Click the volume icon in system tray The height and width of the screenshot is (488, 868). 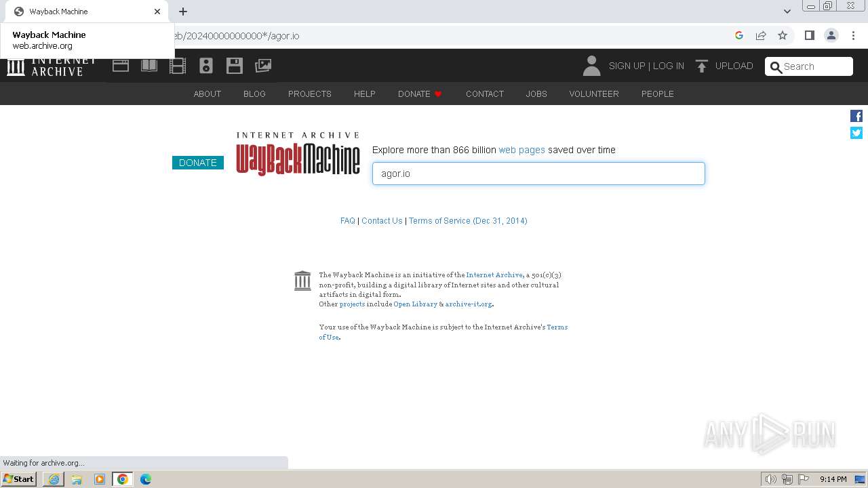click(770, 479)
